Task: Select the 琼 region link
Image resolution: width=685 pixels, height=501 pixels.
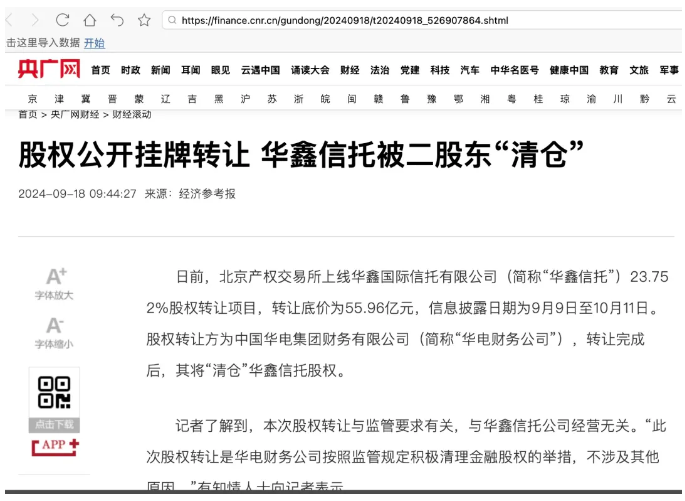Action: tap(565, 99)
